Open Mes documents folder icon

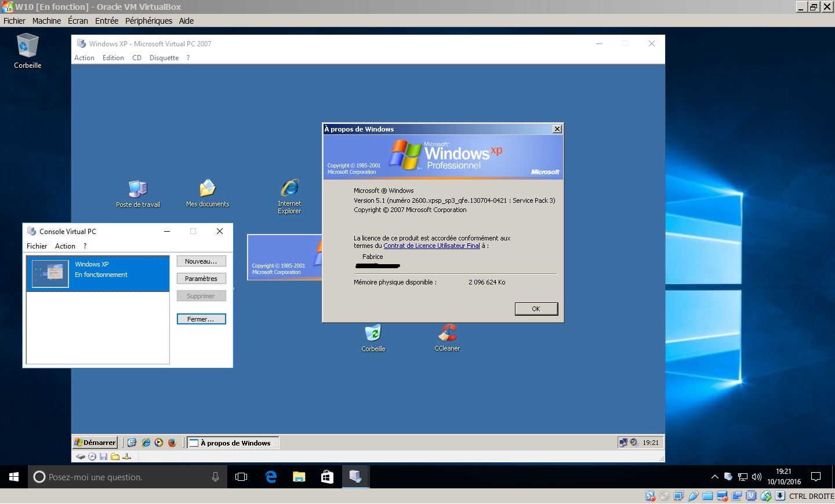click(208, 189)
